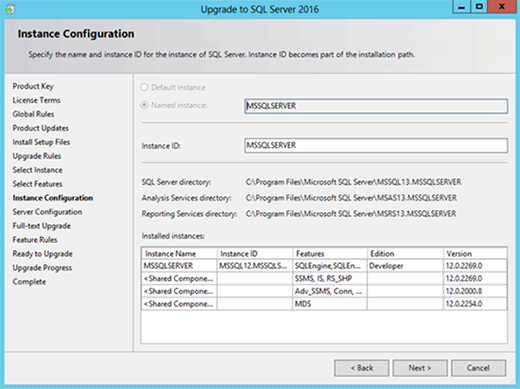Select the shared components row with MDS
Image resolution: width=520 pixels, height=389 pixels.
[324, 304]
